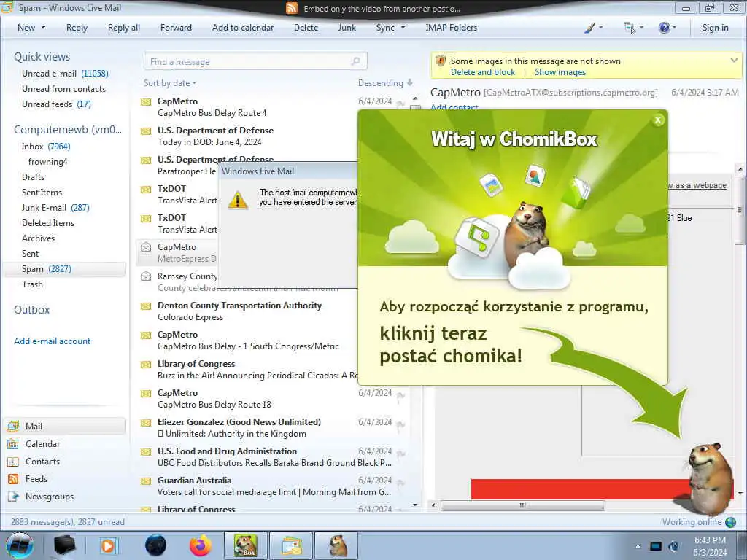Launch Firefox from the taskbar
The image size is (747, 560).
coord(201,545)
